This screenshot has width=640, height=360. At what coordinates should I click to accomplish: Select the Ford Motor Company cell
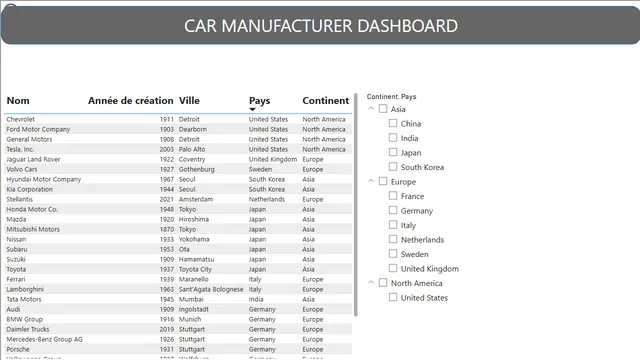(38, 129)
